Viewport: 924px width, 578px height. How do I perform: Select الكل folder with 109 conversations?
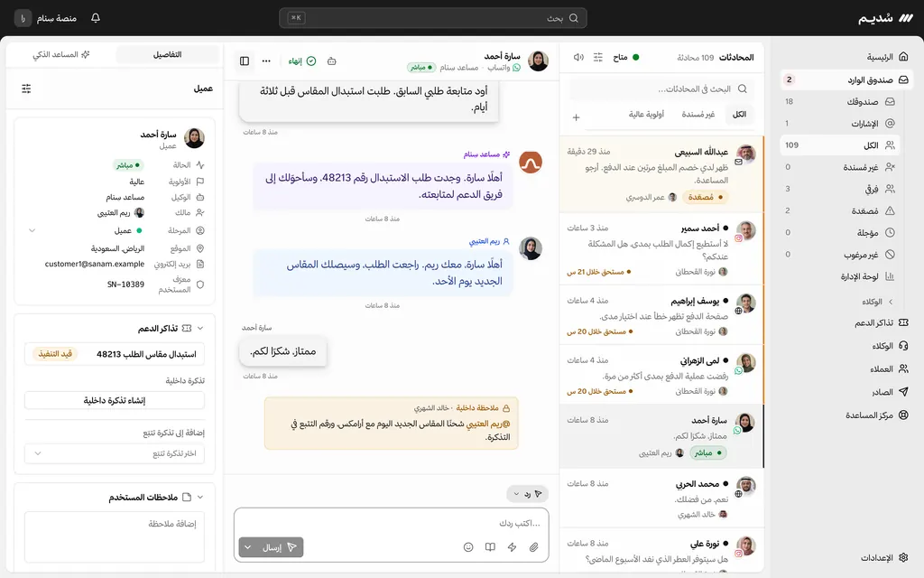[840, 145]
